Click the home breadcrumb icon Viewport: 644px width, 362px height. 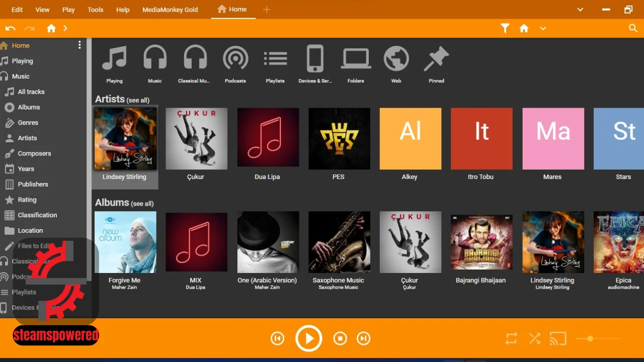coord(51,29)
